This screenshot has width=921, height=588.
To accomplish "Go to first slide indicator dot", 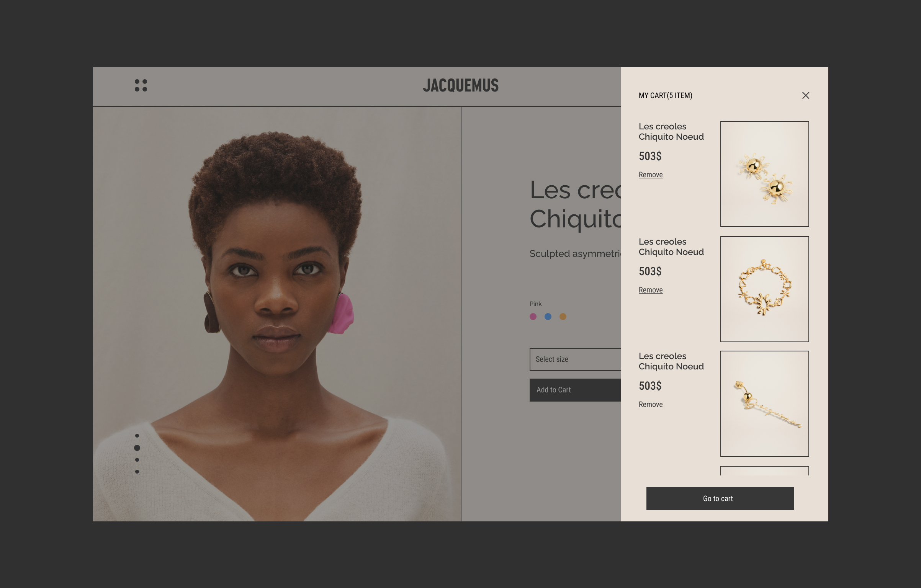I will [x=137, y=436].
